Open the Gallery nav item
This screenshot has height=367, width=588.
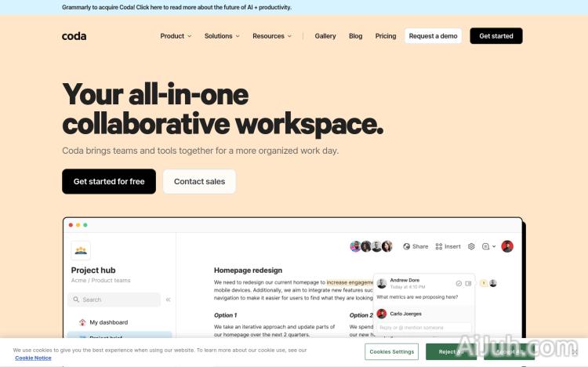point(325,36)
